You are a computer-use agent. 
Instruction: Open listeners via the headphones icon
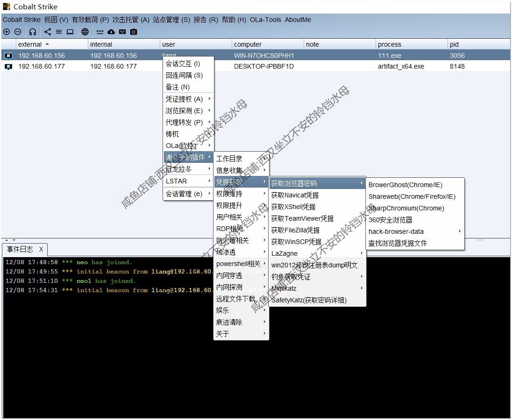click(x=32, y=32)
